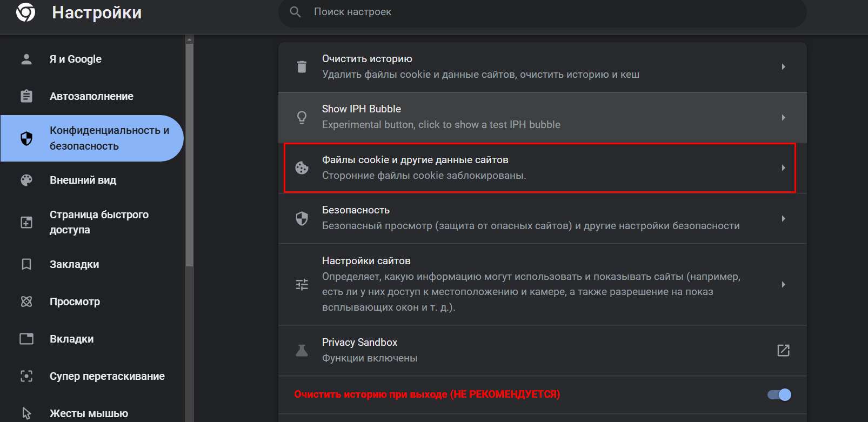The image size is (868, 422).
Task: Click the clipboard icon for Автозаполнение
Action: click(26, 96)
